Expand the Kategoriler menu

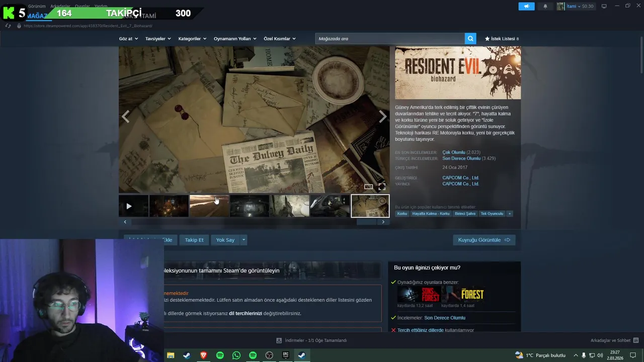click(192, 39)
